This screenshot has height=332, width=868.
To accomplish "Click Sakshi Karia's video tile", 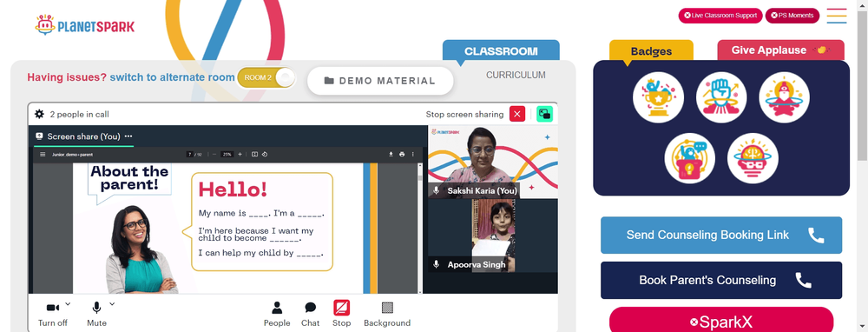I will [493, 162].
